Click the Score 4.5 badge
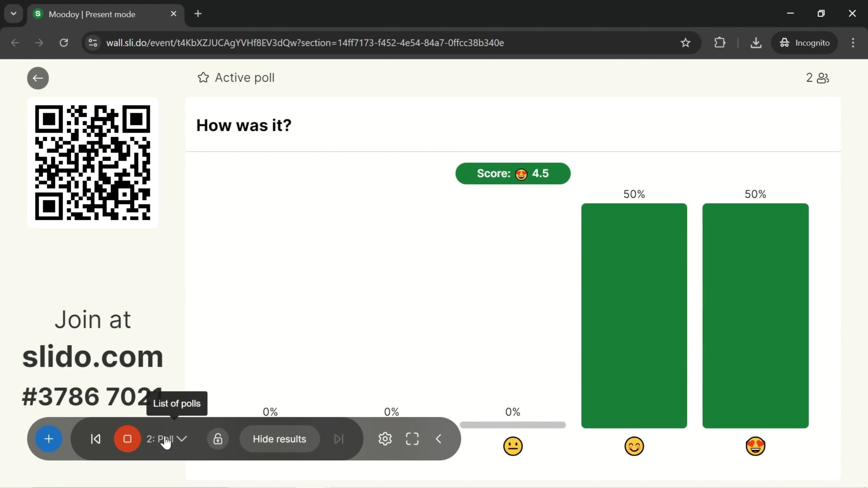 point(513,174)
